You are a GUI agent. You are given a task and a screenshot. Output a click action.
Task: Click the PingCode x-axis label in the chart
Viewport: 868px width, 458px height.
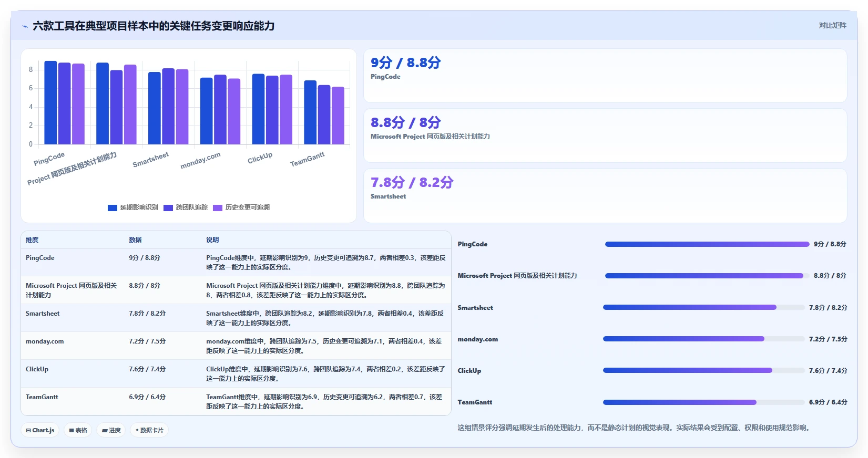click(x=49, y=159)
